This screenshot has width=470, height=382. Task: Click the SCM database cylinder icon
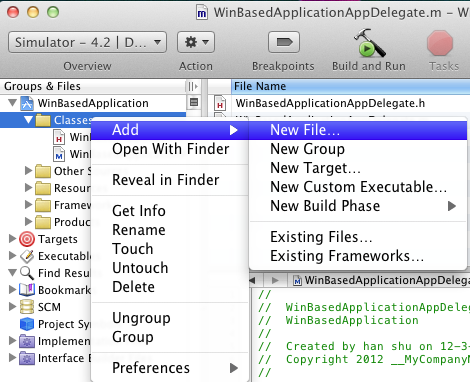pos(27,307)
